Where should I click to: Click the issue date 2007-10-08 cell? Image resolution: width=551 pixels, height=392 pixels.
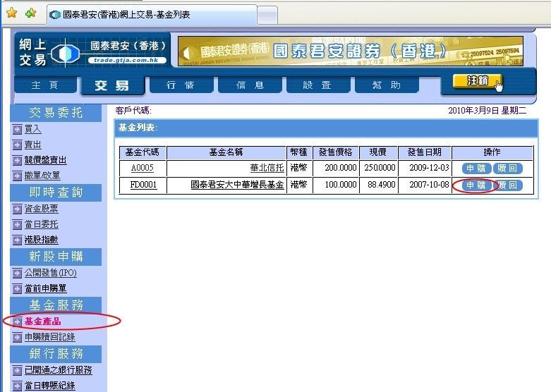coord(425,185)
